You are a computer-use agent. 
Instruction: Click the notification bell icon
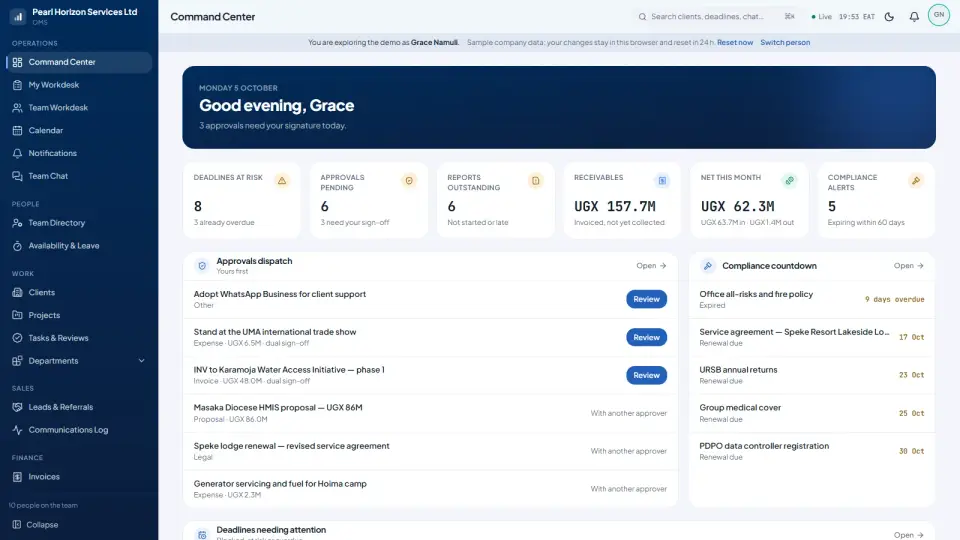(914, 17)
